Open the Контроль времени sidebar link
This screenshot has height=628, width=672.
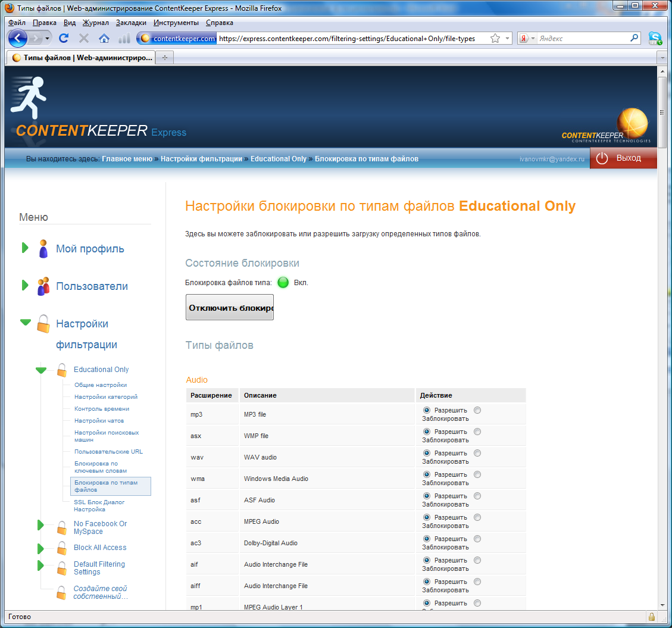point(102,409)
